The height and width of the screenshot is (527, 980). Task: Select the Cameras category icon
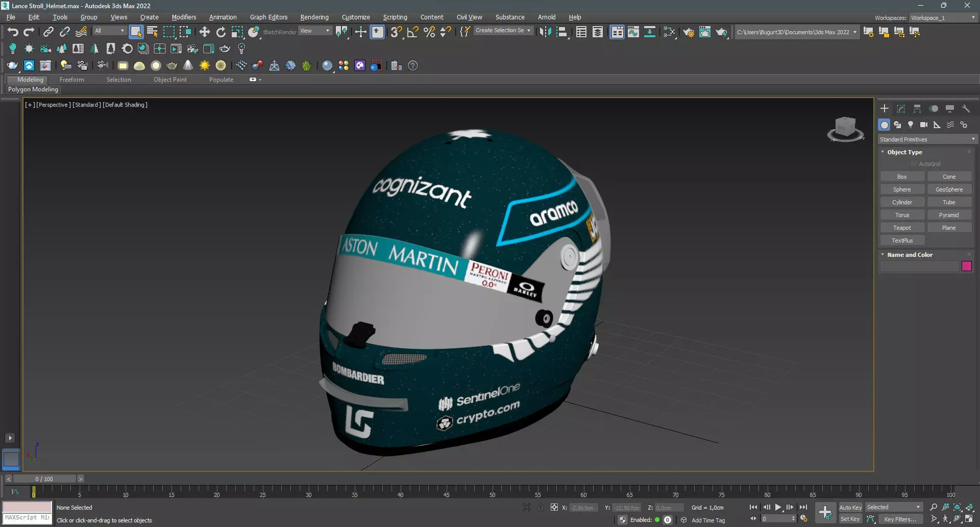(x=924, y=125)
